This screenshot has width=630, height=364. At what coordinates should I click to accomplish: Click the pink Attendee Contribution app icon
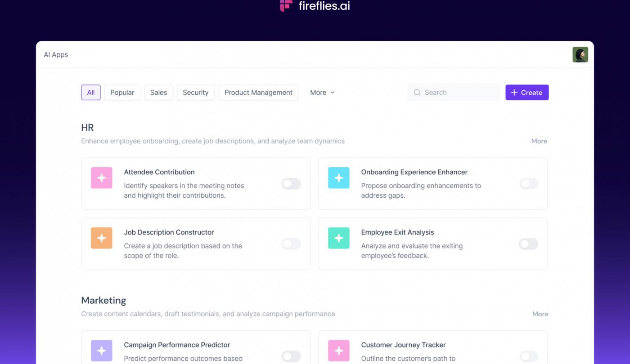[102, 178]
